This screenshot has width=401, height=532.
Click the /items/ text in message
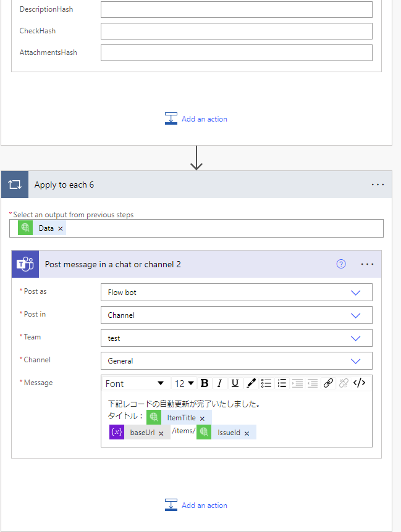click(x=184, y=431)
